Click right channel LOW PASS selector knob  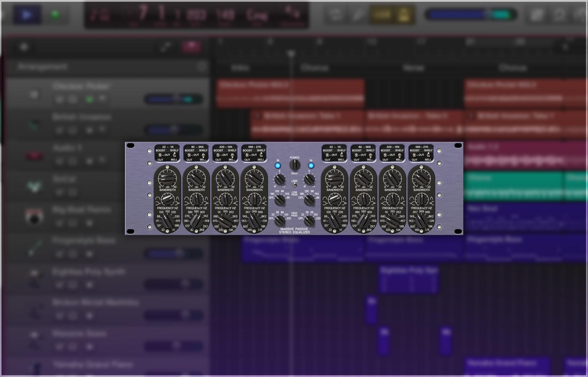309,200
